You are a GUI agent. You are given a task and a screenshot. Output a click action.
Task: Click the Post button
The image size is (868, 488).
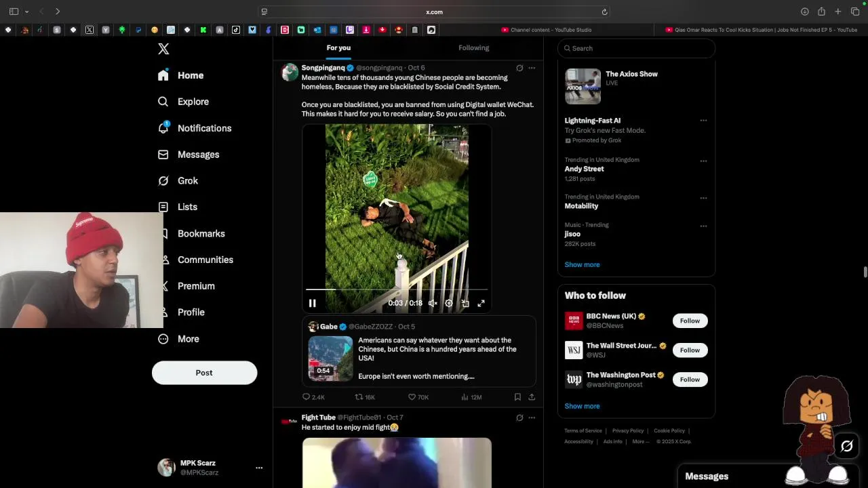click(204, 373)
